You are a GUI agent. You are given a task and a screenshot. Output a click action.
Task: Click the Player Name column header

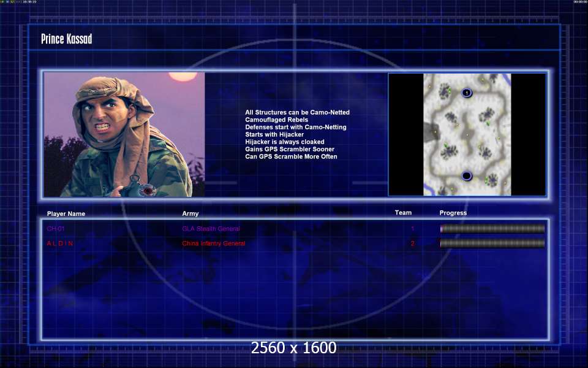66,213
